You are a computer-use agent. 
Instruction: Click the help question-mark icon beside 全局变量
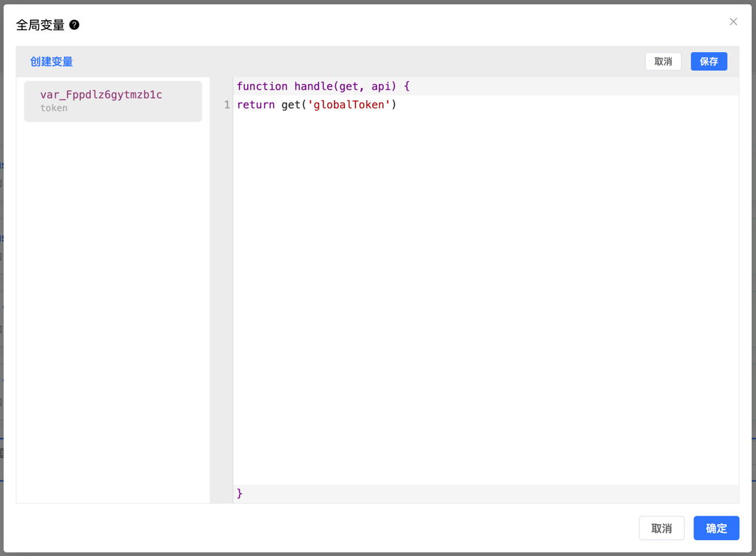pyautogui.click(x=74, y=25)
